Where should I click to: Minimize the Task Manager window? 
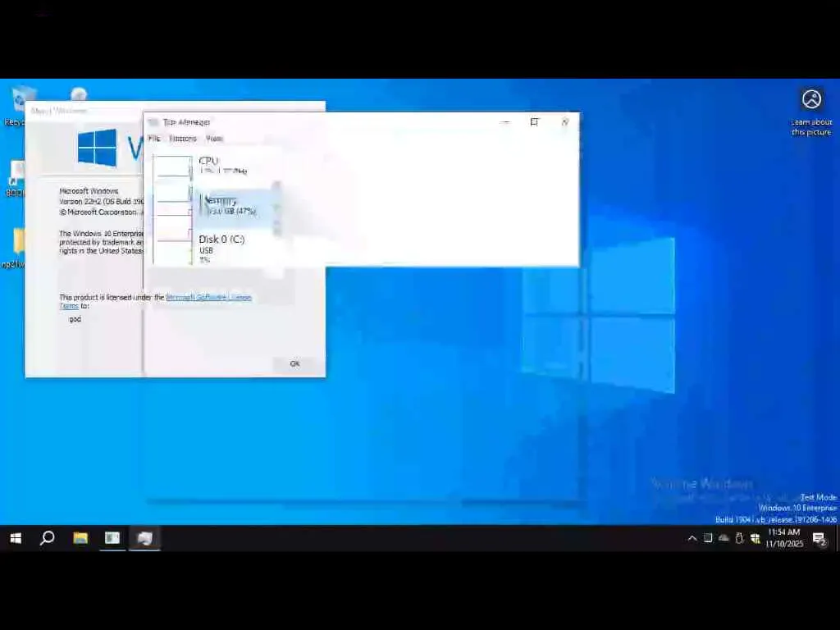tap(504, 122)
